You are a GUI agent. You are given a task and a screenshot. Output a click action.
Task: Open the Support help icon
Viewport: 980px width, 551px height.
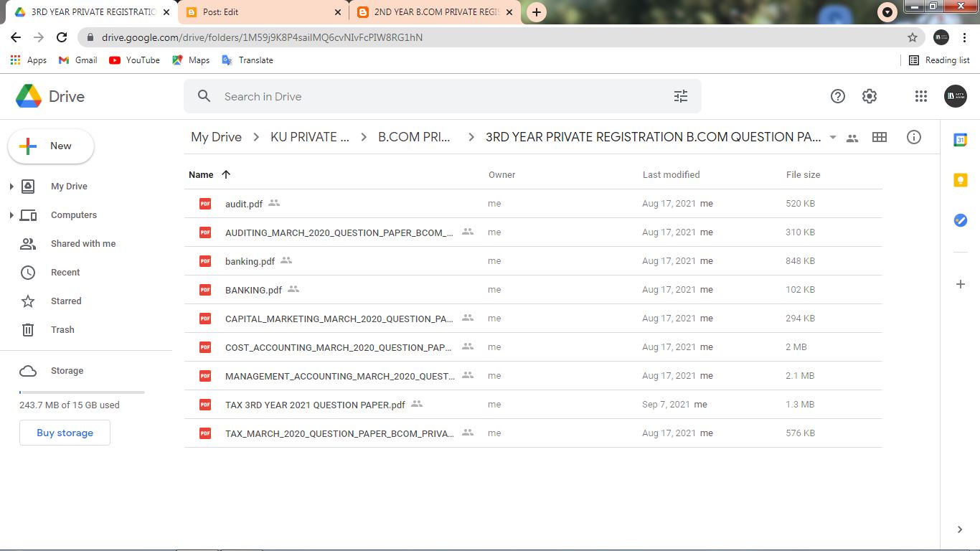point(838,96)
